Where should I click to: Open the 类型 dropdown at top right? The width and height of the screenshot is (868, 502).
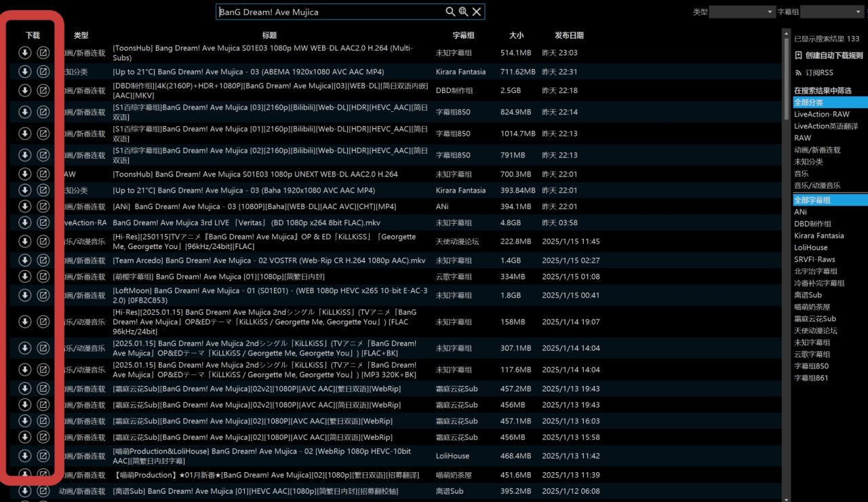(742, 12)
